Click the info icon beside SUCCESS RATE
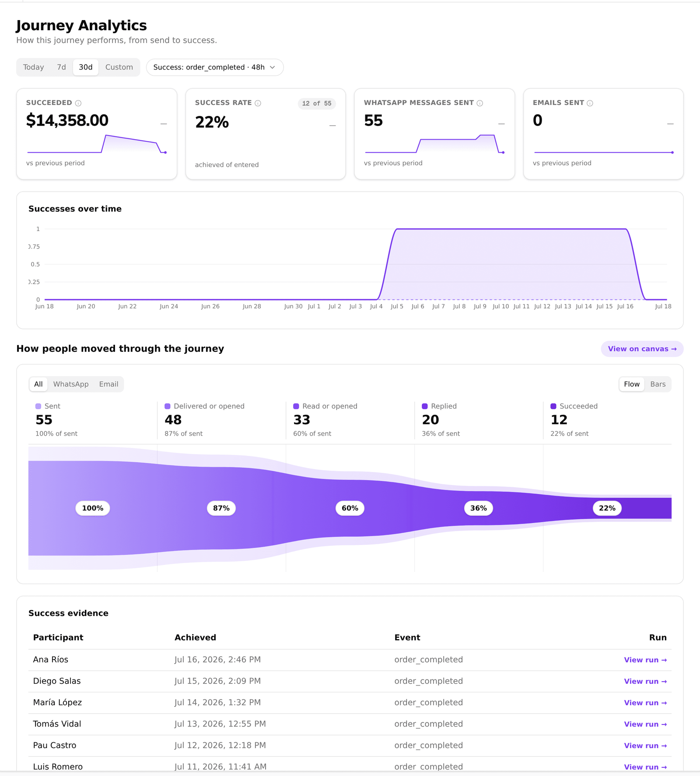 258,103
